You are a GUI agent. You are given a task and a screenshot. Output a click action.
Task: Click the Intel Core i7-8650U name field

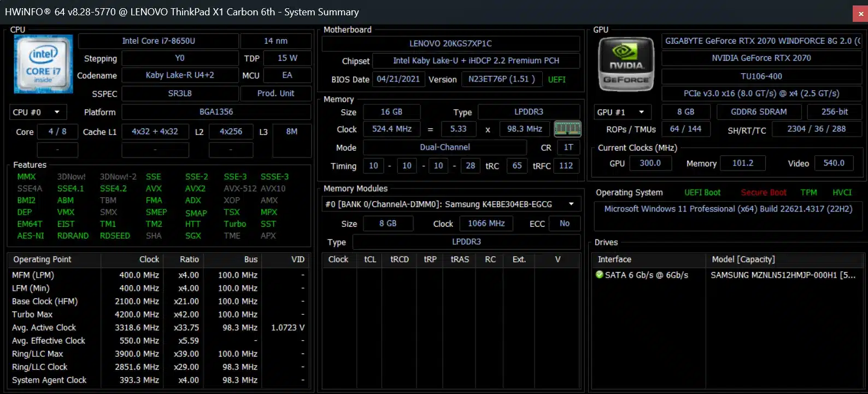point(159,41)
